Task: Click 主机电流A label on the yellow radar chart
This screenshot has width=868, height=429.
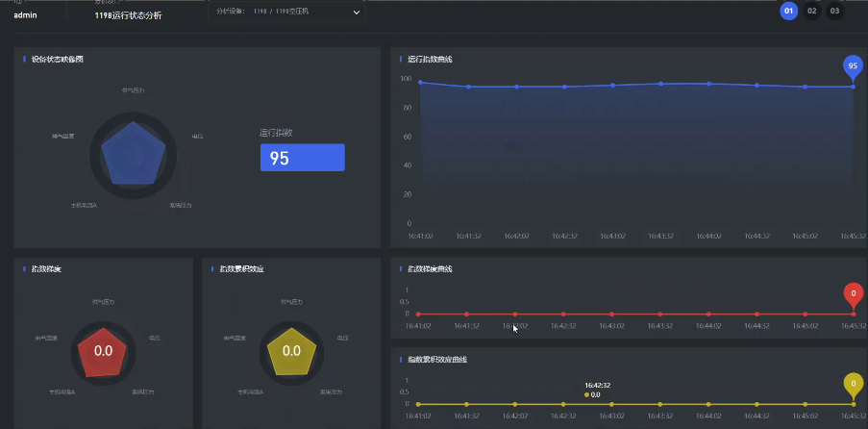Action: point(250,391)
